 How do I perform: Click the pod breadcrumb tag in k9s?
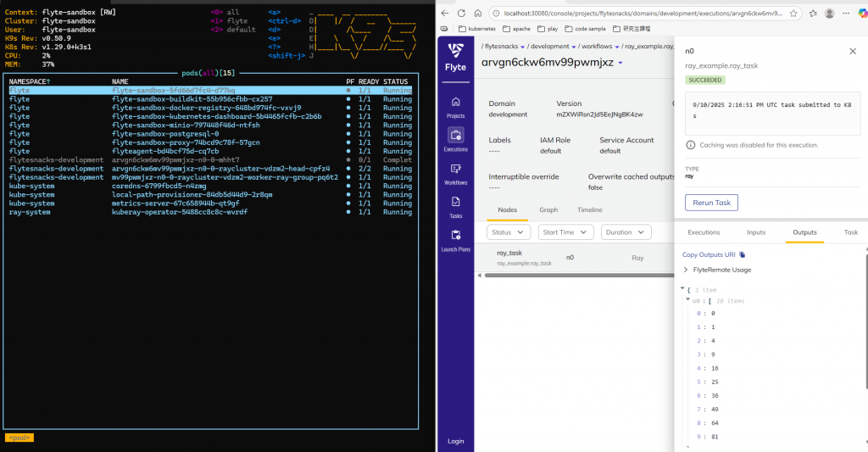[x=19, y=438]
